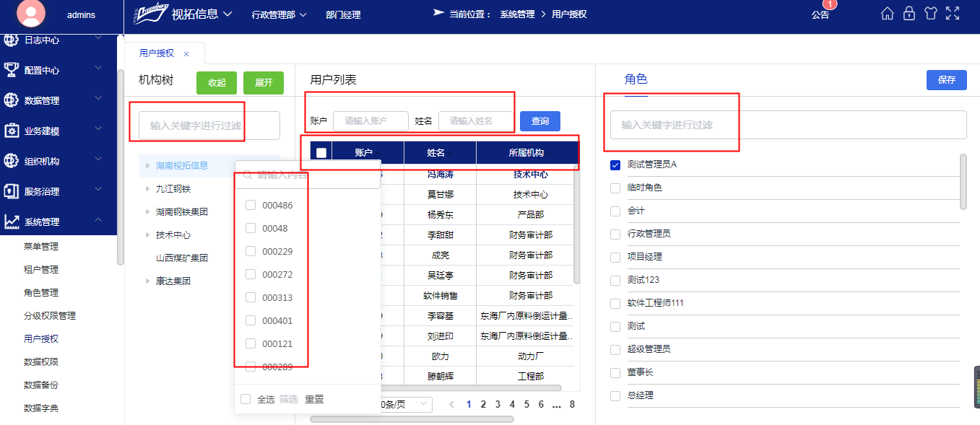Click the 查询 search button
The image size is (980, 425).
(539, 121)
